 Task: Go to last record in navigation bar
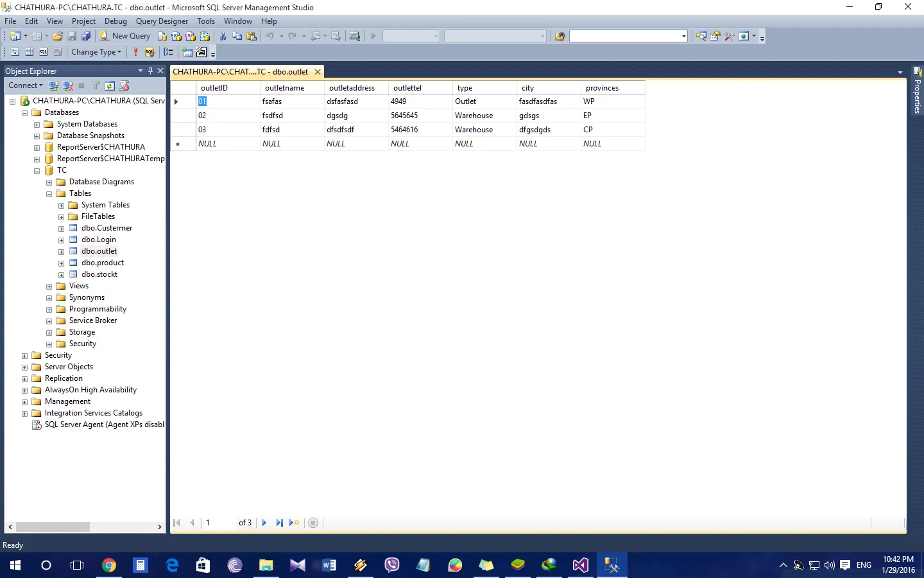tap(279, 523)
